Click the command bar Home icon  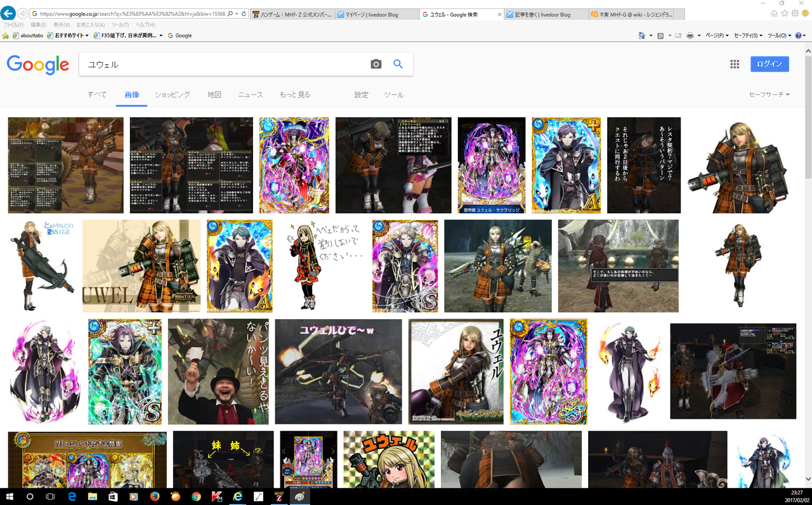(642, 36)
